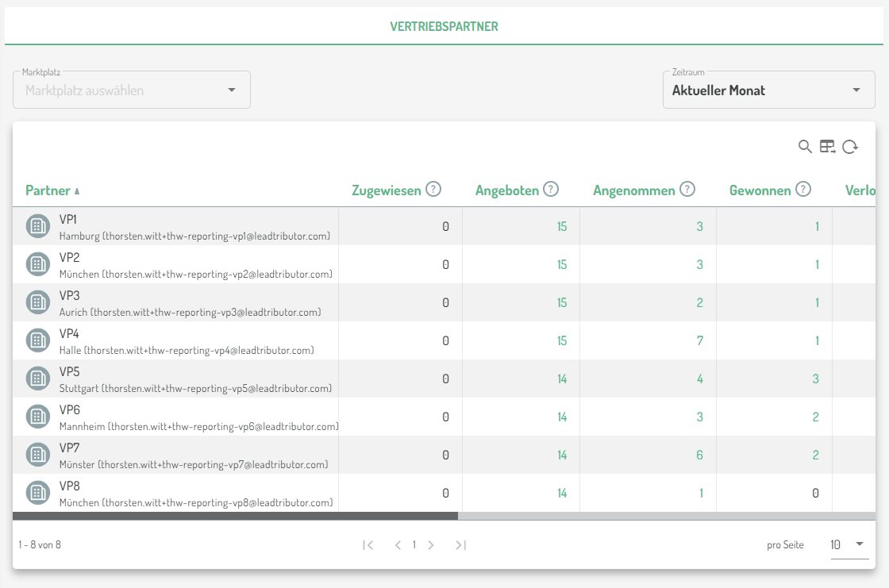The image size is (889, 588).
Task: Sort table by Partner column header
Action: tap(48, 190)
